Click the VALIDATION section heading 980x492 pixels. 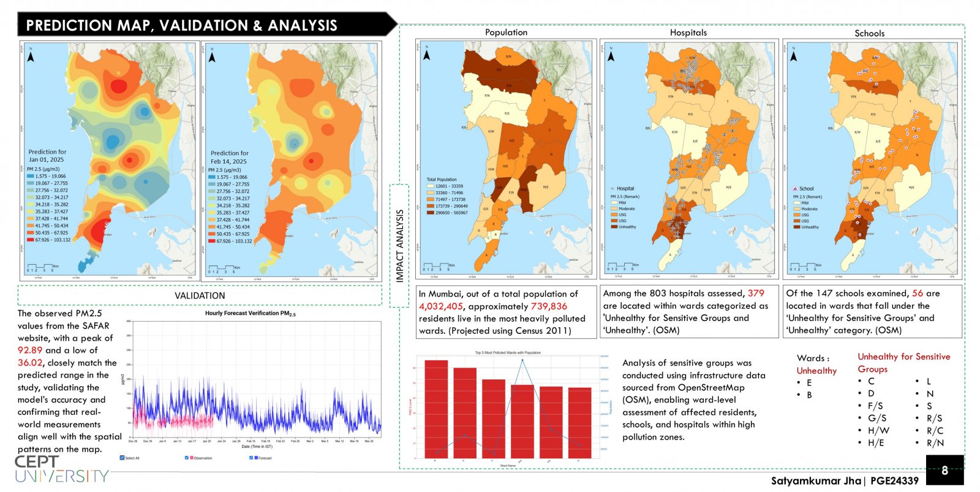point(200,295)
